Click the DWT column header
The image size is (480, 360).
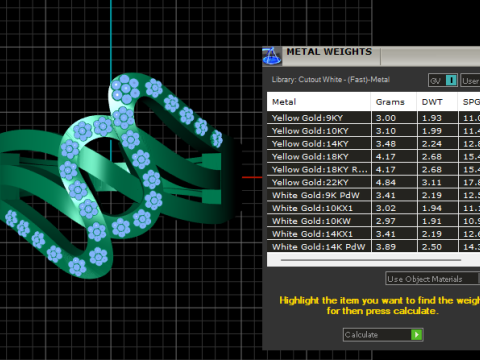(437, 102)
